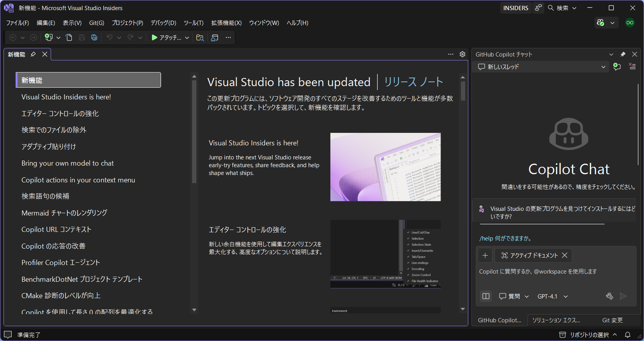The height and width of the screenshot is (341, 644).
Task: Click the single-disk Save icon in toolbar
Action: pyautogui.click(x=82, y=37)
